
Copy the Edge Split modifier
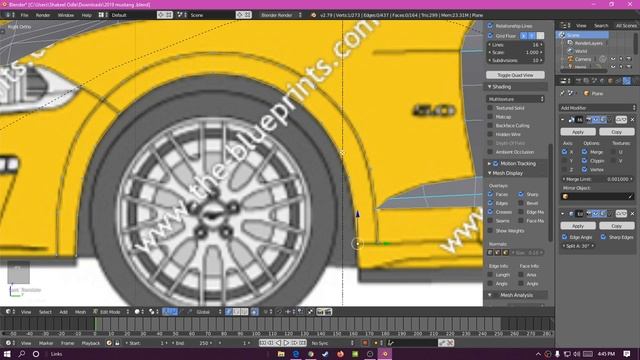(x=616, y=226)
